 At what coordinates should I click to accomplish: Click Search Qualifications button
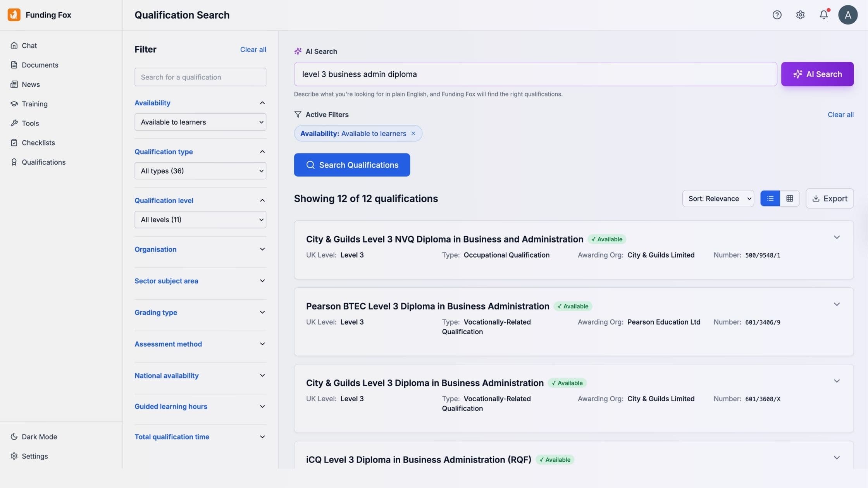[352, 165]
